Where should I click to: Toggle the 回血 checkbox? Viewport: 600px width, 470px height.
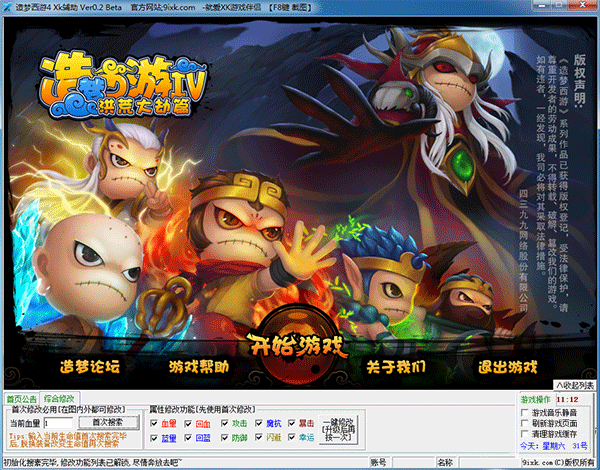coord(188,423)
